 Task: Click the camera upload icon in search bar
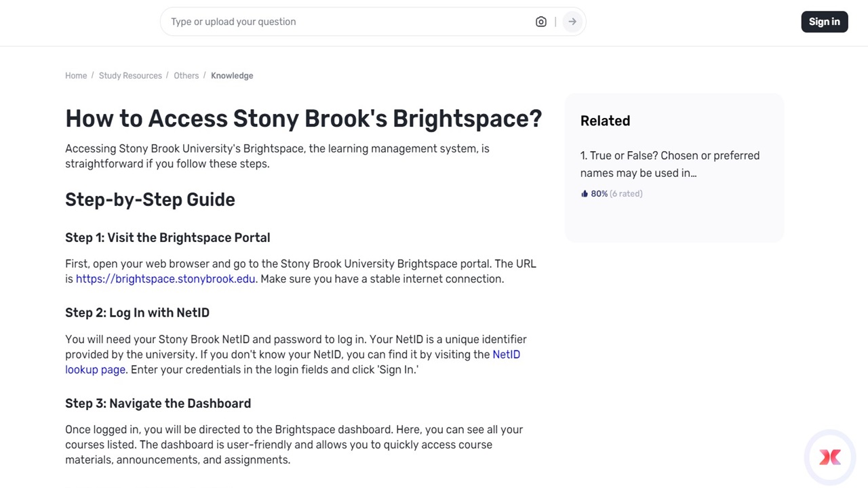[x=540, y=22]
